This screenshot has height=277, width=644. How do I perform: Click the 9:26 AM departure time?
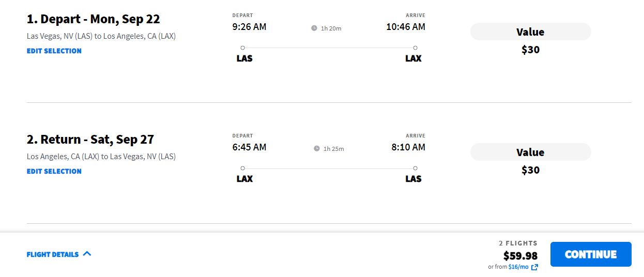coord(249,26)
